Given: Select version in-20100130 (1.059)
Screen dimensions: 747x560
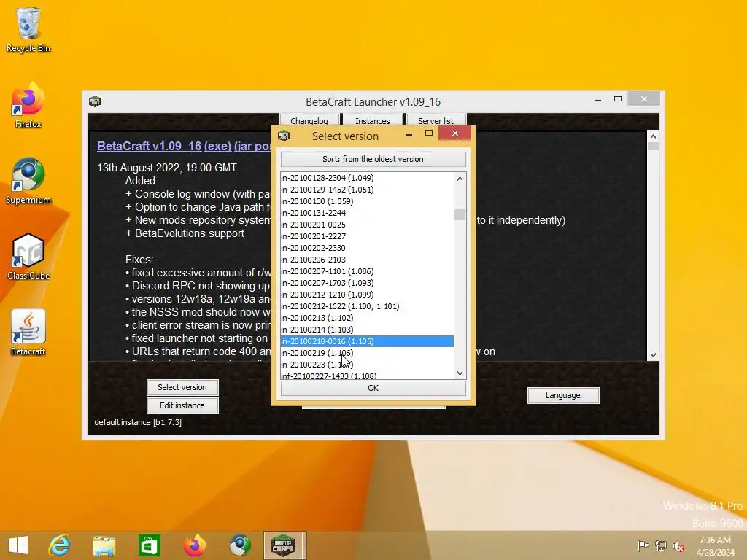Looking at the screenshot, I should coord(367,201).
